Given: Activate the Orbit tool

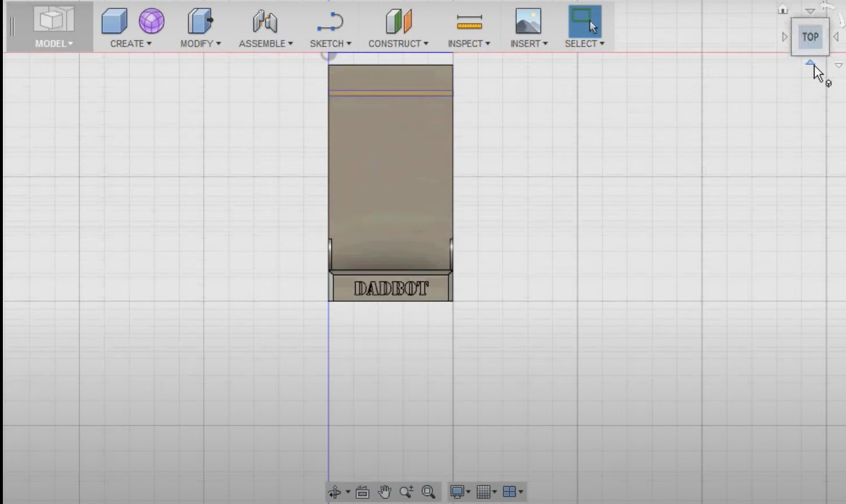Looking at the screenshot, I should 336,491.
